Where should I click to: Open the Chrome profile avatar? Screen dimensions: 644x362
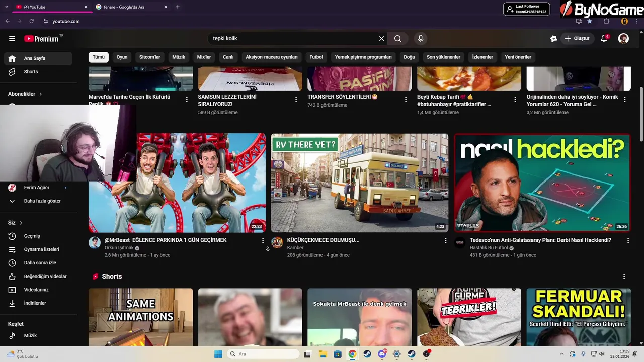pyautogui.click(x=624, y=21)
